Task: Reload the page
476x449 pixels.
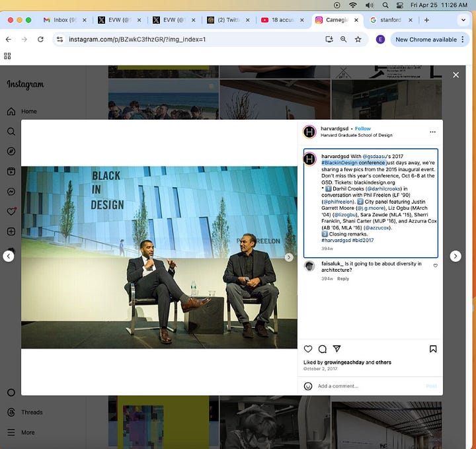Action: click(x=40, y=39)
